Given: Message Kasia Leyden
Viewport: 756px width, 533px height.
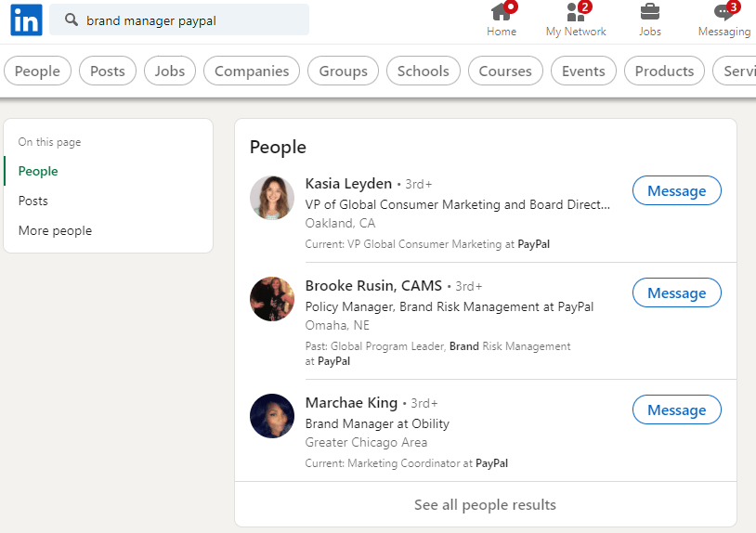Looking at the screenshot, I should 677,190.
